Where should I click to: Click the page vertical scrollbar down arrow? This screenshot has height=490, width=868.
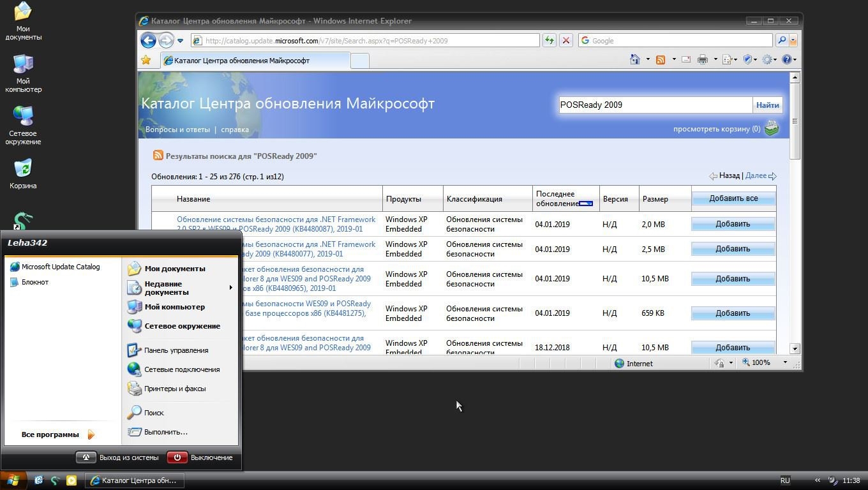tap(795, 348)
